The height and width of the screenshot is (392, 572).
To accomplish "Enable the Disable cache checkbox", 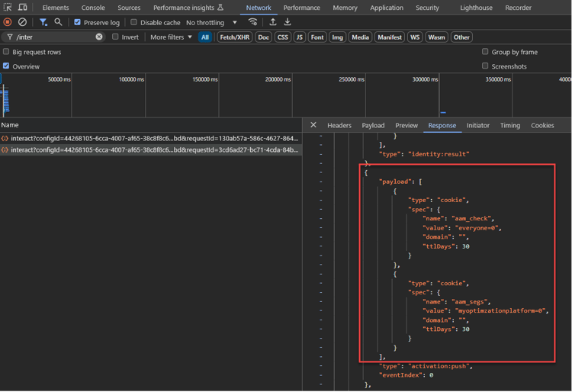I will pyautogui.click(x=134, y=22).
